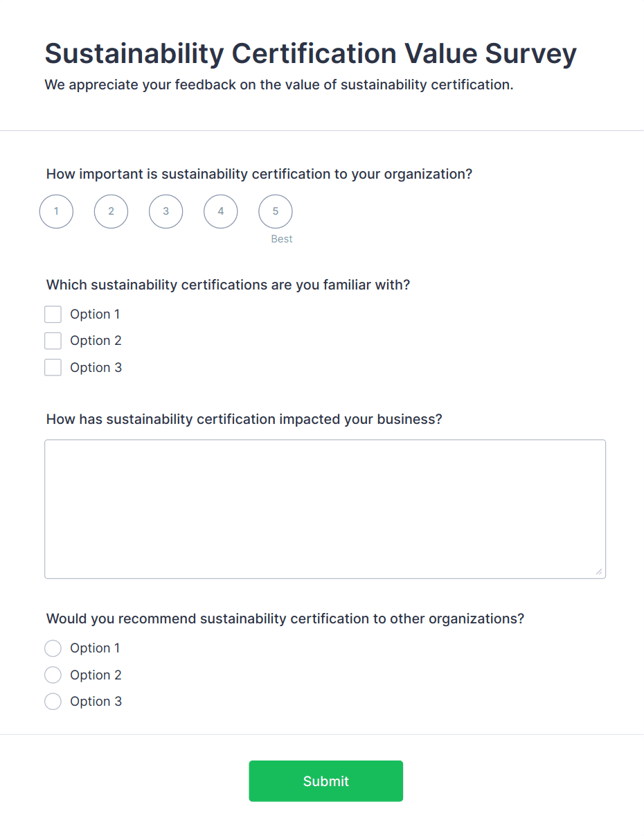
Task: Pick rating 4 on importance scale
Action: click(220, 211)
